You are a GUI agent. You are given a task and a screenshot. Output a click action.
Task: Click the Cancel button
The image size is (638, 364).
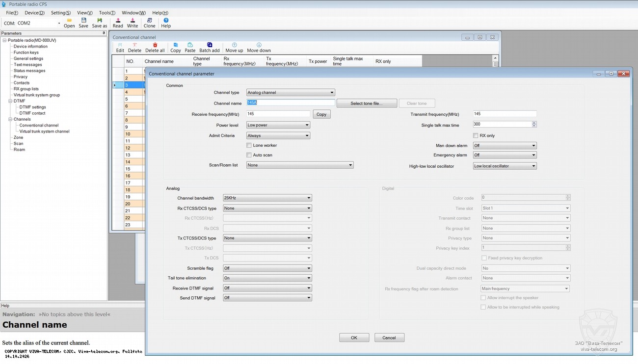[x=389, y=338]
